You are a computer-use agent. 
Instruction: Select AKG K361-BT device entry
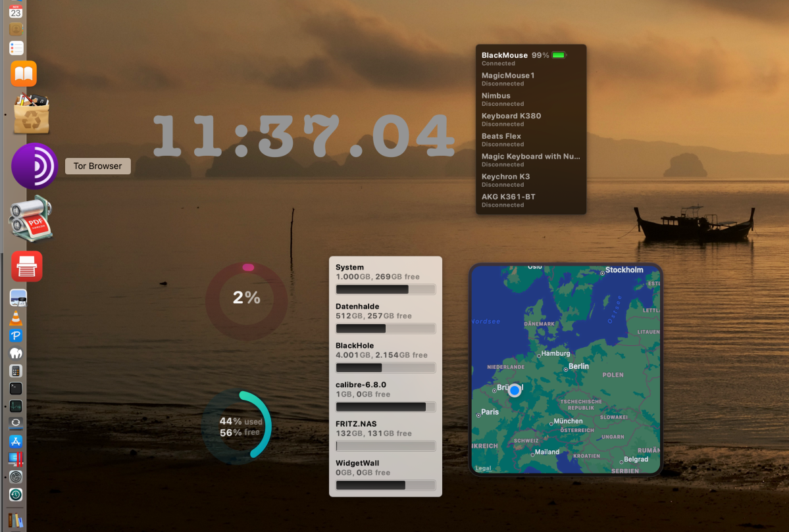(531, 200)
